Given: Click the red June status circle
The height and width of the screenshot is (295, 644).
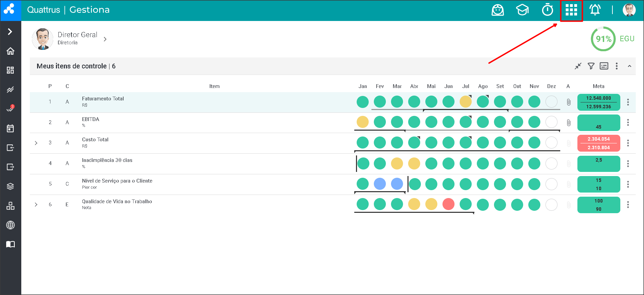Looking at the screenshot, I should (448, 204).
